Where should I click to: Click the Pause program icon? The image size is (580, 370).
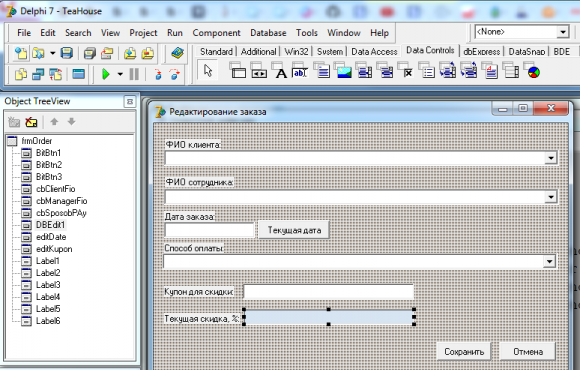pos(134,74)
